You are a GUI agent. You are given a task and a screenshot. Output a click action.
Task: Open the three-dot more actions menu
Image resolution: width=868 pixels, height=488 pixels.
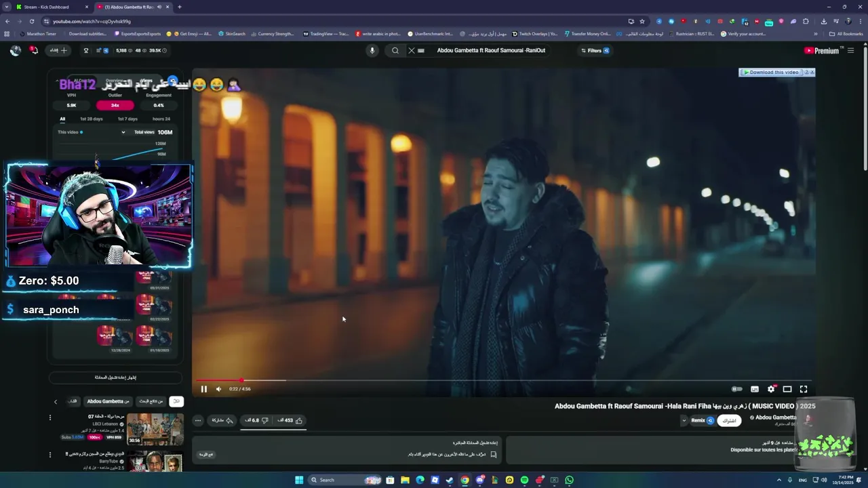point(198,420)
